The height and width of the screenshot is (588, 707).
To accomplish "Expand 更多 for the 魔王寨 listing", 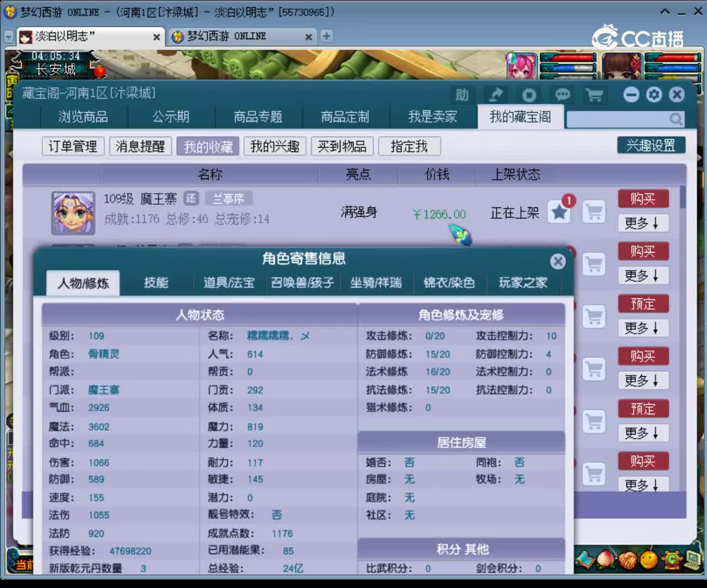I will click(643, 223).
